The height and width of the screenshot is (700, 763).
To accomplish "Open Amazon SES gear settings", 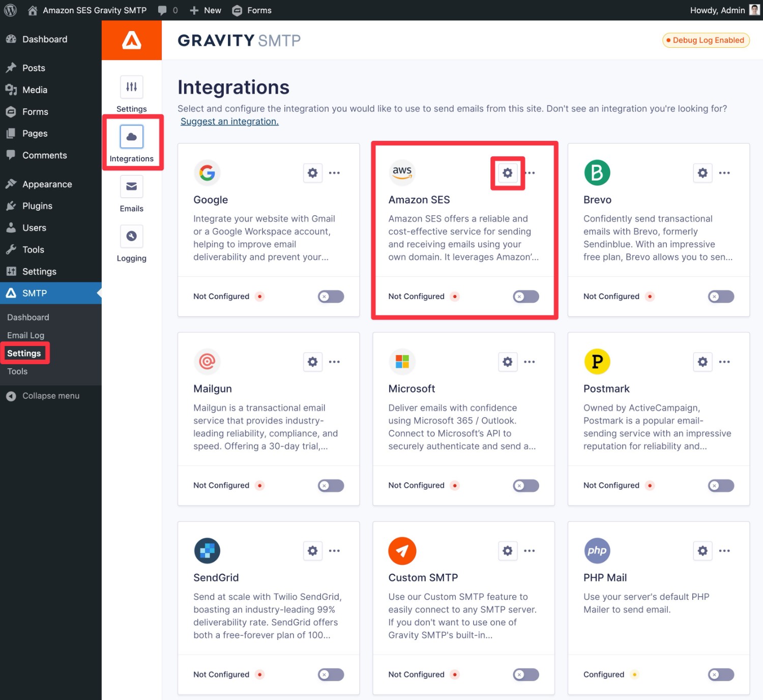I will click(x=508, y=173).
